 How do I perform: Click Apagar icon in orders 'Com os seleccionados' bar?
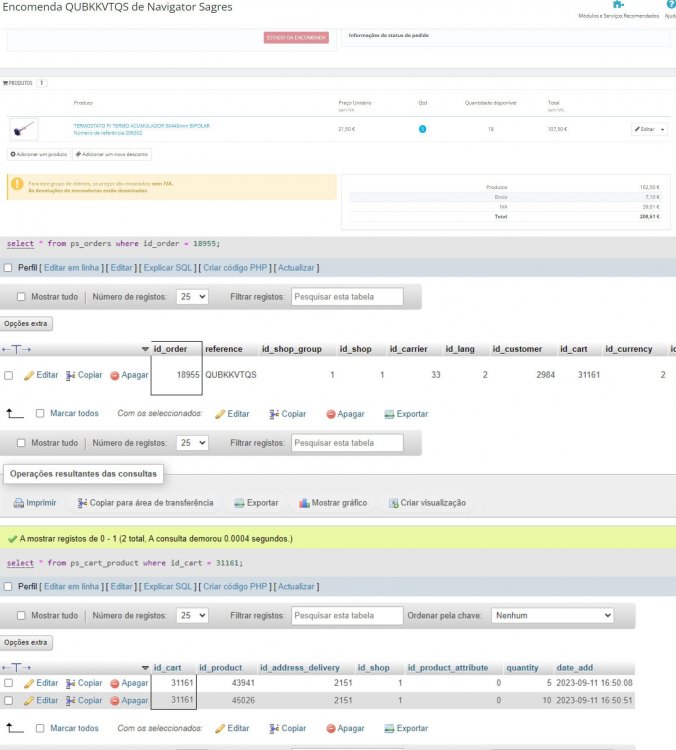(x=331, y=414)
